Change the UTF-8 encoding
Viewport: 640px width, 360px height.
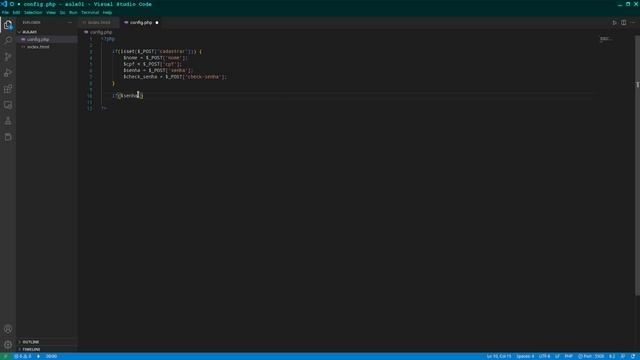click(544, 356)
